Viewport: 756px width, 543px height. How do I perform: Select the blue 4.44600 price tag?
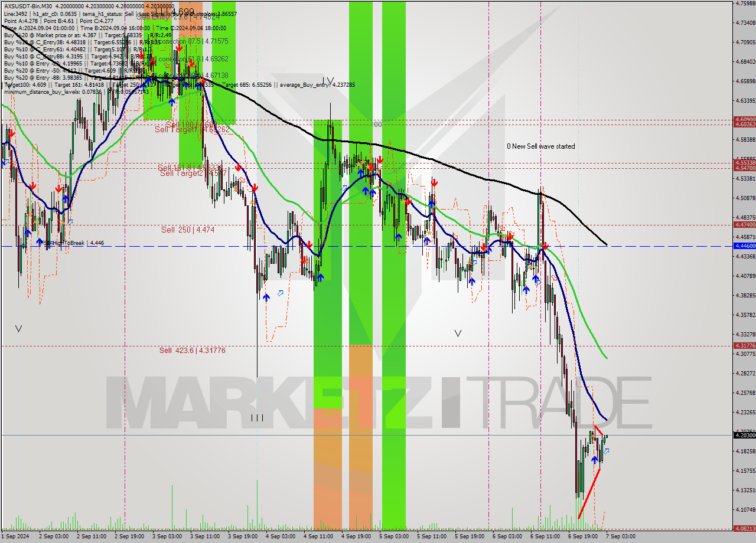click(744, 246)
